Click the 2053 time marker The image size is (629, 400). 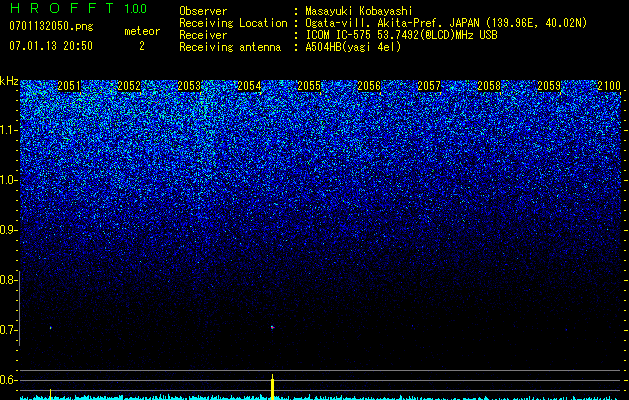[189, 86]
